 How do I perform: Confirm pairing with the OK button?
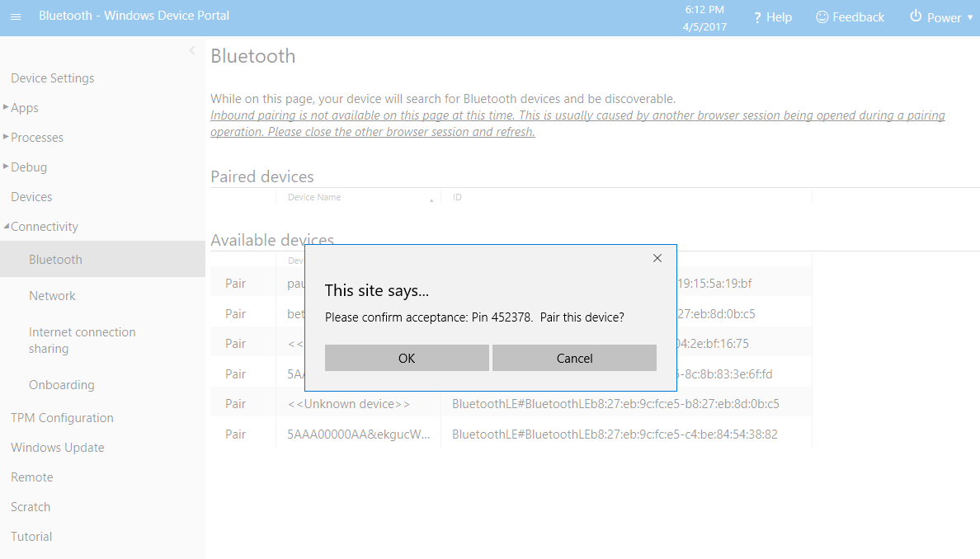coord(407,358)
